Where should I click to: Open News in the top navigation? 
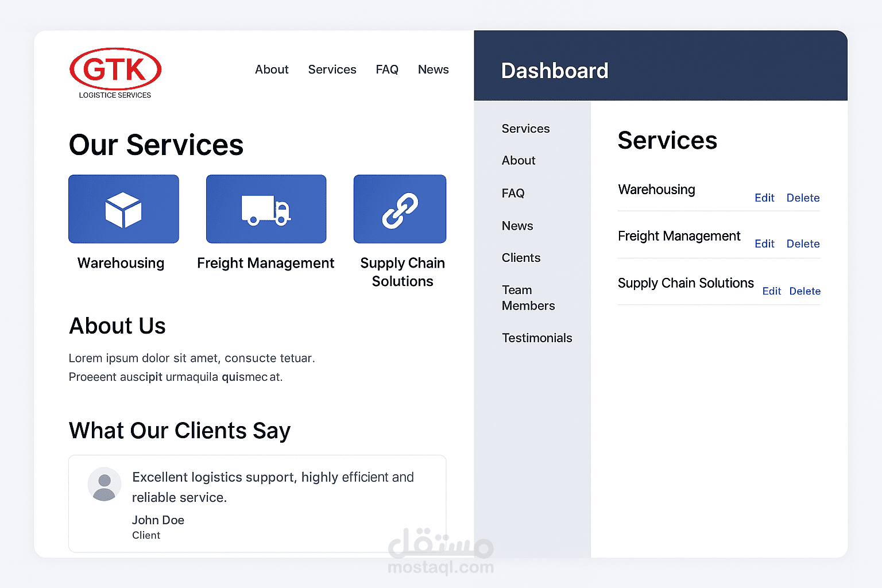point(434,69)
